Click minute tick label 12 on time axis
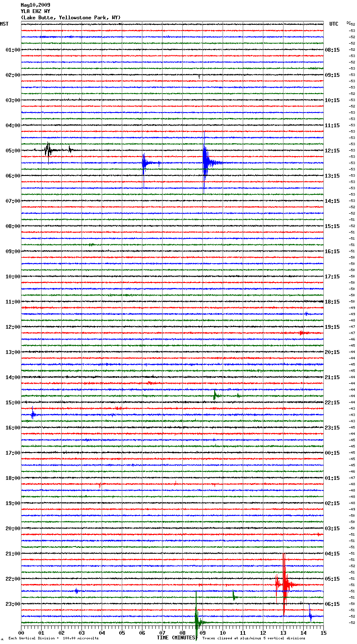Image resolution: width=357 pixels, height=644 pixels. tap(263, 633)
